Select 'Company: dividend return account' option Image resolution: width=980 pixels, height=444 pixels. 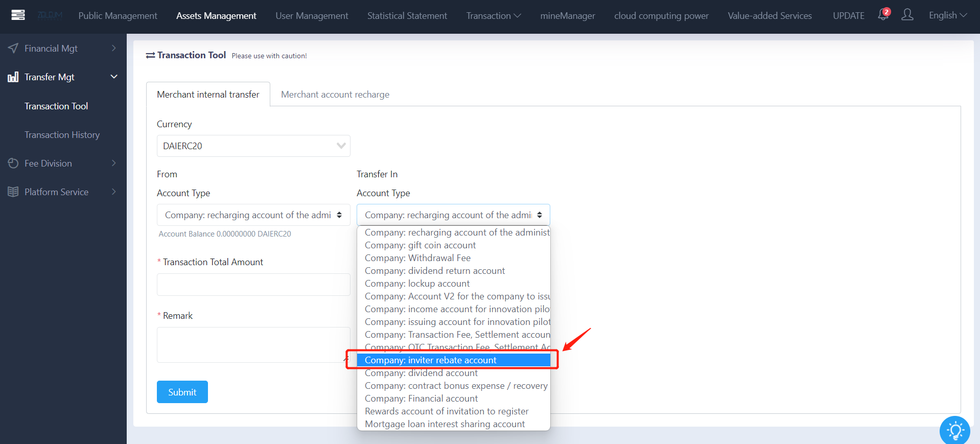454,271
